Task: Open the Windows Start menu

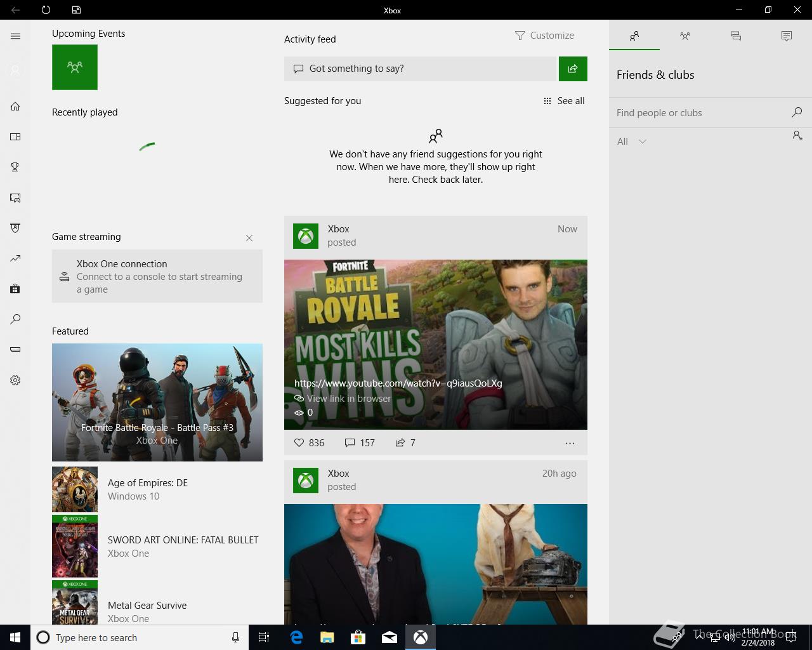Action: 15,637
